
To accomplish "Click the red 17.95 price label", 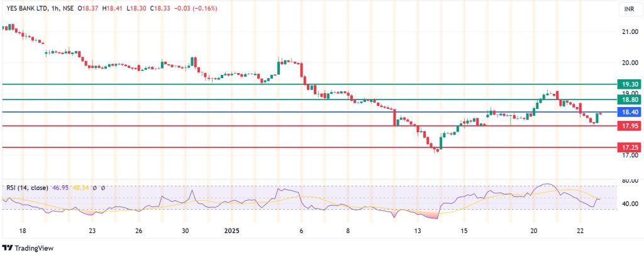I will tap(630, 126).
